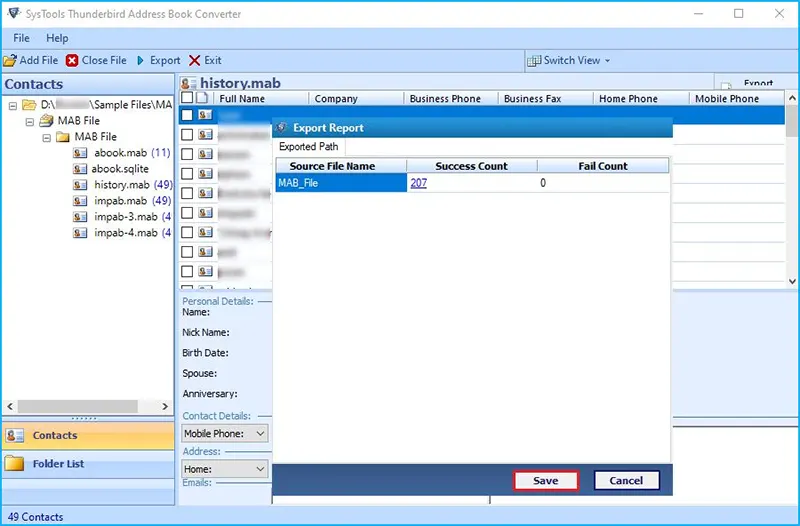Click the contact card icon in the first highlighted row

tap(206, 115)
